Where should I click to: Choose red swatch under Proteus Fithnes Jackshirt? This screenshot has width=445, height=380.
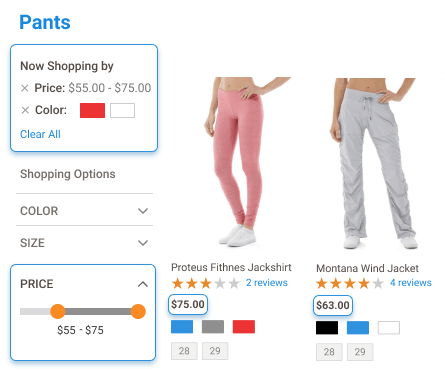point(244,327)
